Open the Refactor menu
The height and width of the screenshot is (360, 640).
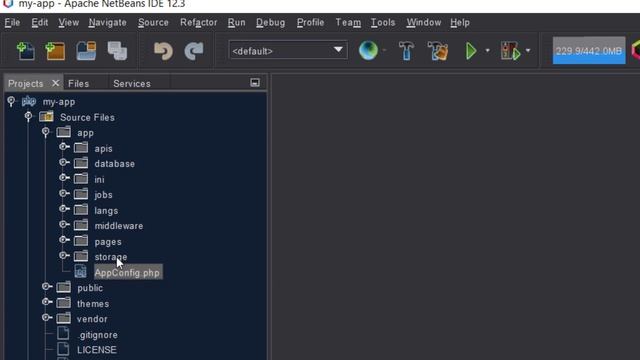coord(198,22)
